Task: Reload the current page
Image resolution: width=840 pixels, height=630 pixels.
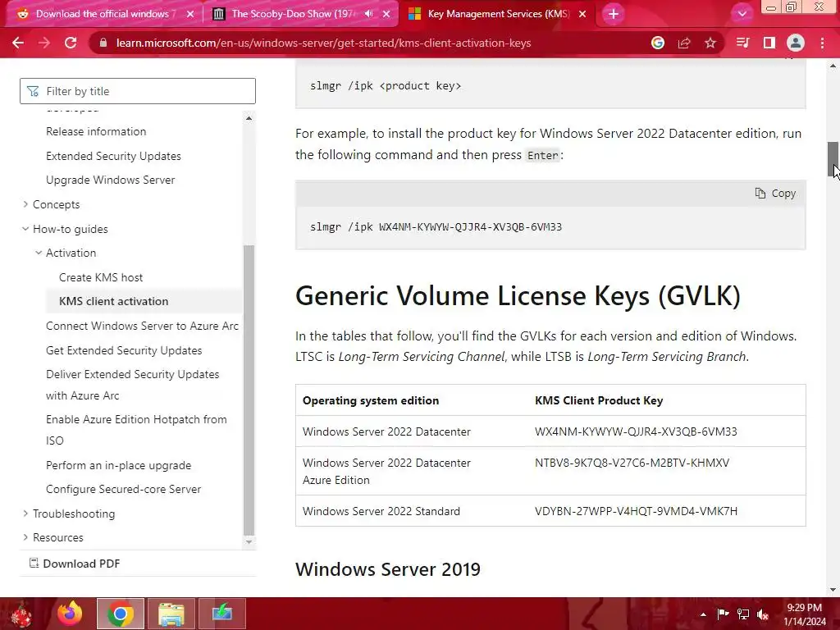Action: tap(71, 43)
